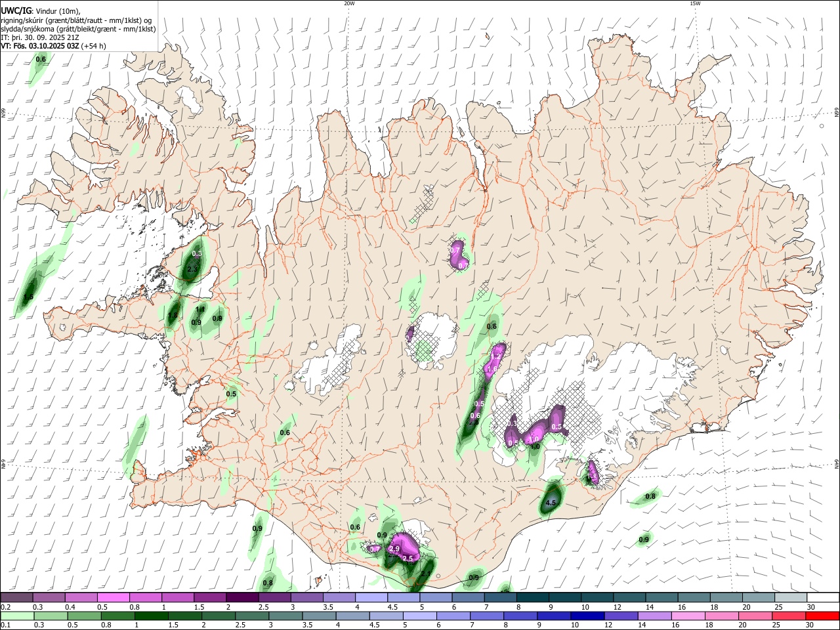Click the 'UWC/IG: Vindur (10m)' title text

[x=41, y=10]
